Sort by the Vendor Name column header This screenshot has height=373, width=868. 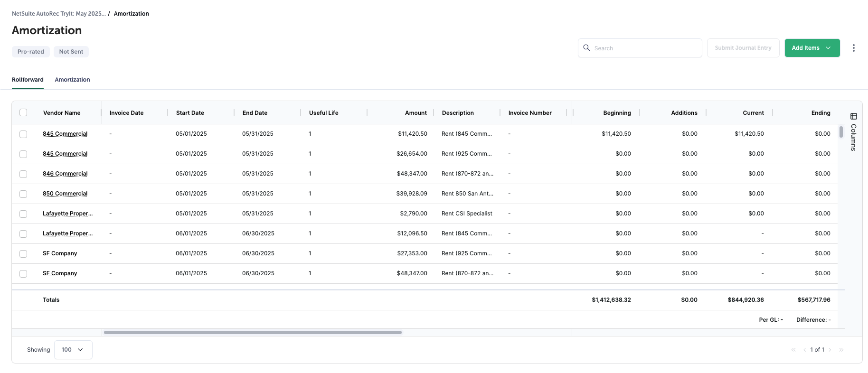pyautogui.click(x=62, y=113)
